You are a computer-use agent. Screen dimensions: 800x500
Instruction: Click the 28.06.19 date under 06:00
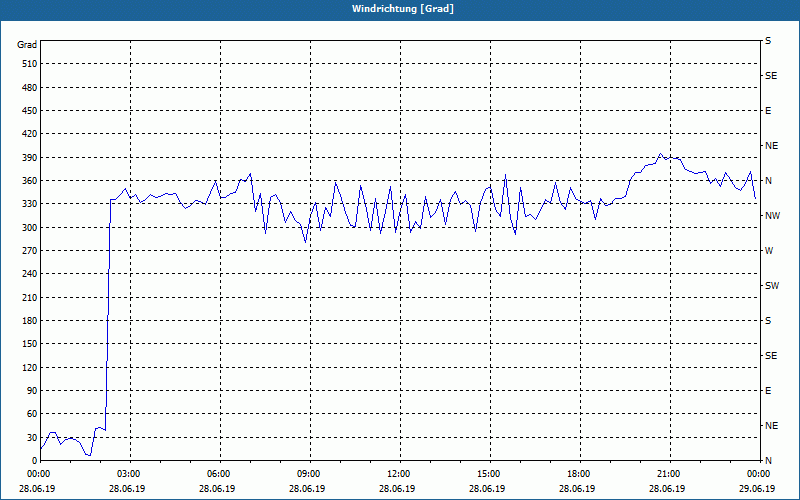pyautogui.click(x=217, y=488)
